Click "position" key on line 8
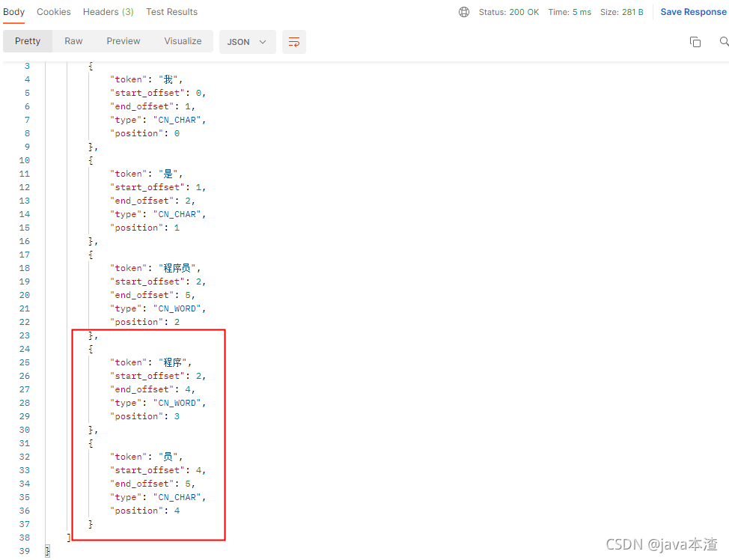Image resolution: width=729 pixels, height=560 pixels. 136,133
